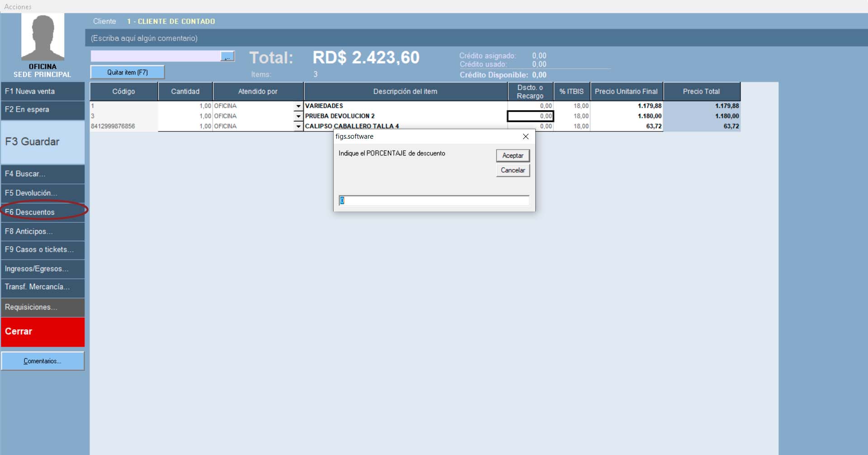Open the Acciones menu

18,7
